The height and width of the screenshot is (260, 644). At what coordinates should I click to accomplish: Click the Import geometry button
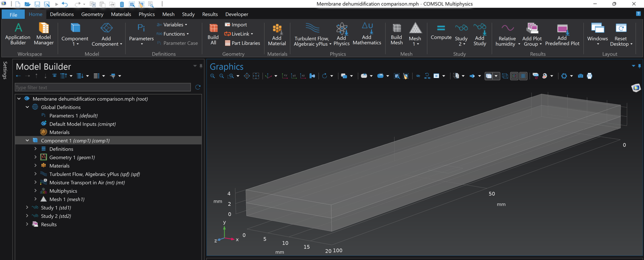click(x=236, y=25)
